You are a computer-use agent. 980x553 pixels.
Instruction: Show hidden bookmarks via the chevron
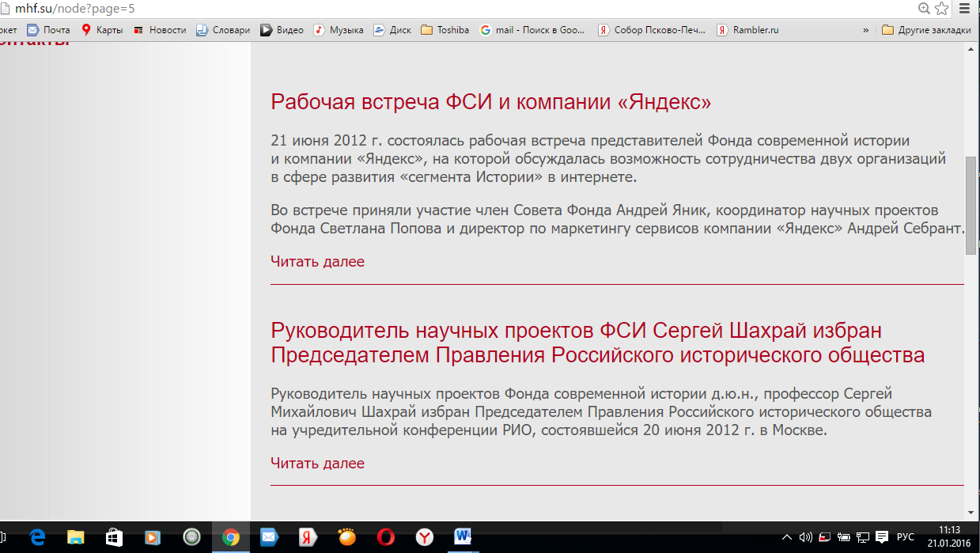[x=866, y=30]
